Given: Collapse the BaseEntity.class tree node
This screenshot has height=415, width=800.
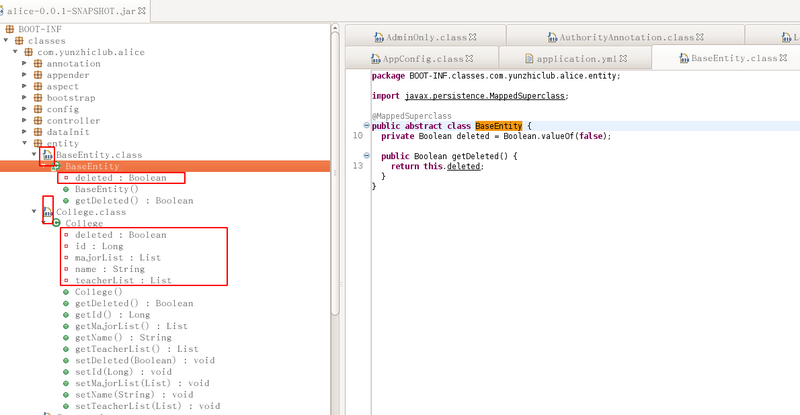Looking at the screenshot, I should coord(34,154).
